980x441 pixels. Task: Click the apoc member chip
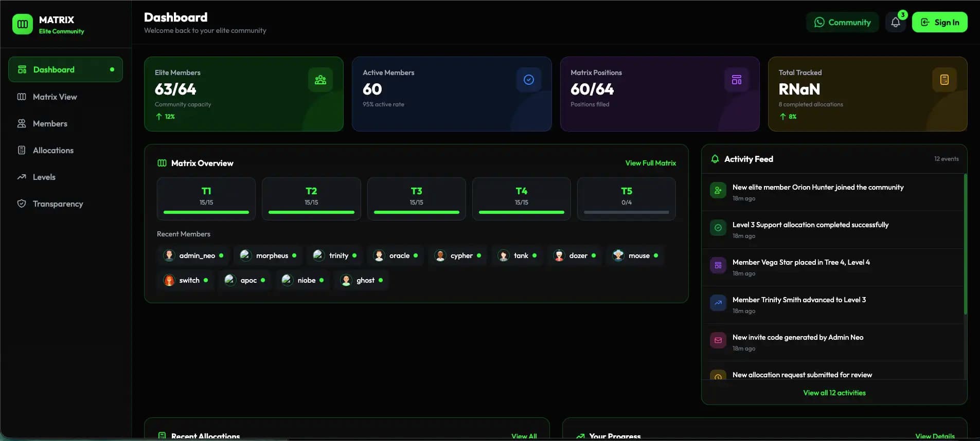[245, 280]
